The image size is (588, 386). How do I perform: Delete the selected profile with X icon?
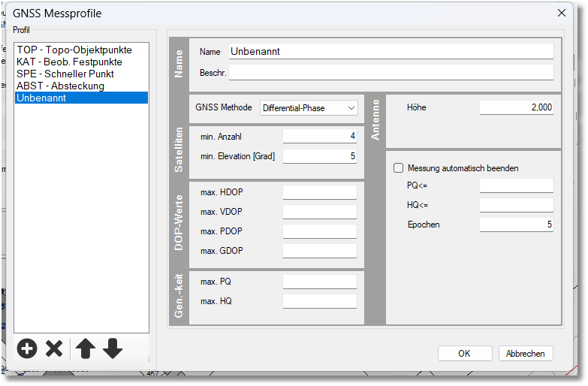point(54,348)
